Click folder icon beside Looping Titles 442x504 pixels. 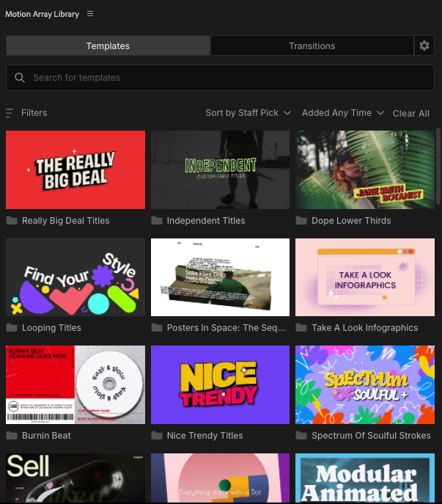click(x=12, y=328)
